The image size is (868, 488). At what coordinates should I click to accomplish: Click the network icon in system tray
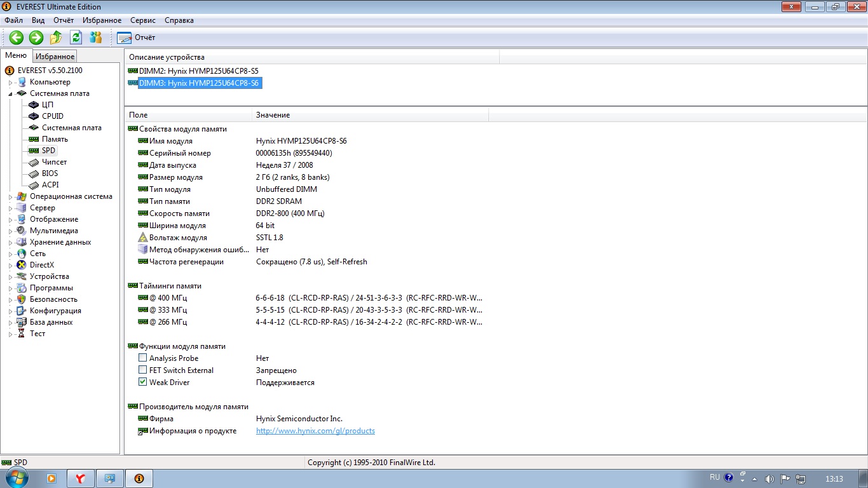801,478
